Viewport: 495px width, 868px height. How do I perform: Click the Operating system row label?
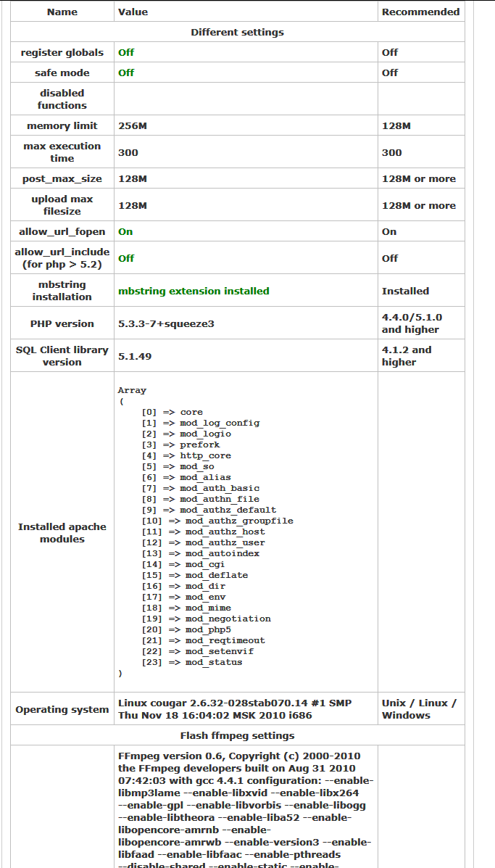(62, 709)
